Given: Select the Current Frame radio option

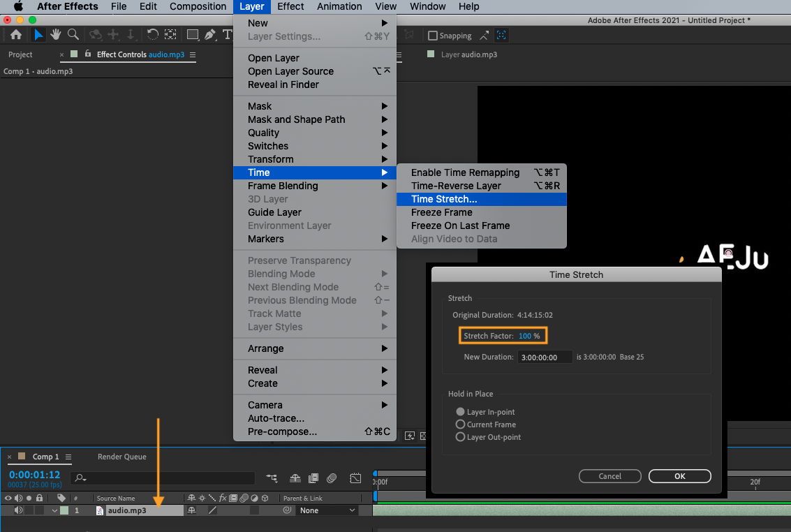Looking at the screenshot, I should (460, 424).
